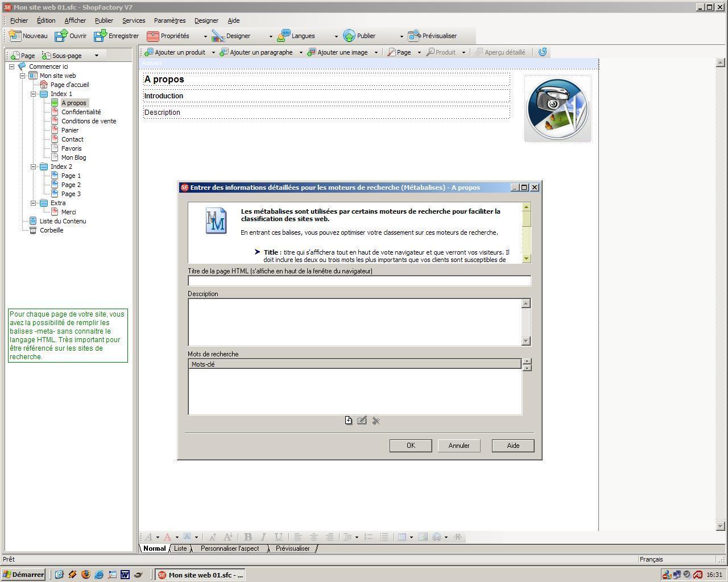This screenshot has width=728, height=582.
Task: Collapse the Index 1 tree node
Action: point(33,94)
